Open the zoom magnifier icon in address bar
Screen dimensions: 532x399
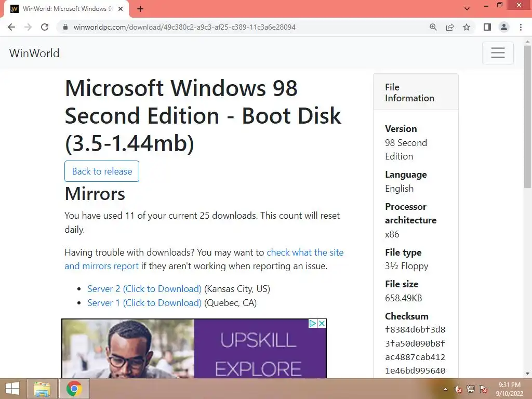point(433,27)
